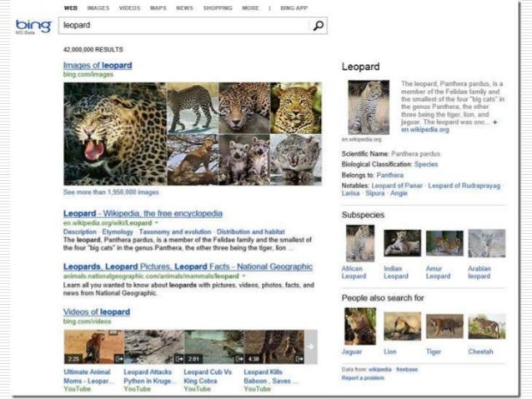The width and height of the screenshot is (532, 399).
Task: Open the two snow leopard cubs image
Action: 244,160
